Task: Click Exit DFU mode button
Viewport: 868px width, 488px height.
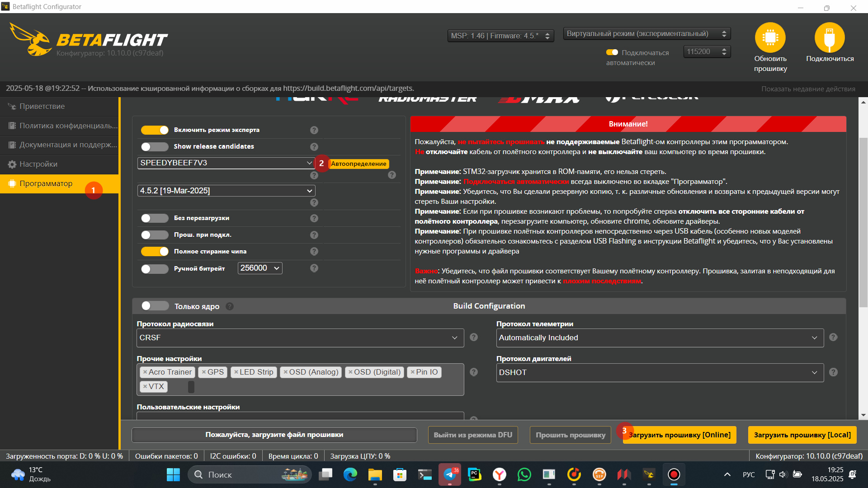Action: tap(473, 435)
